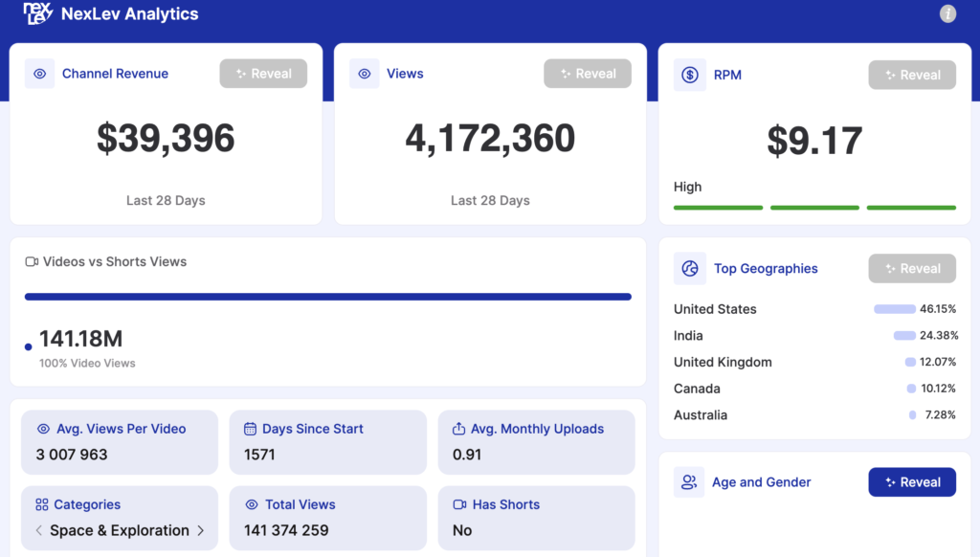
Task: Click the Canada row label
Action: point(697,389)
